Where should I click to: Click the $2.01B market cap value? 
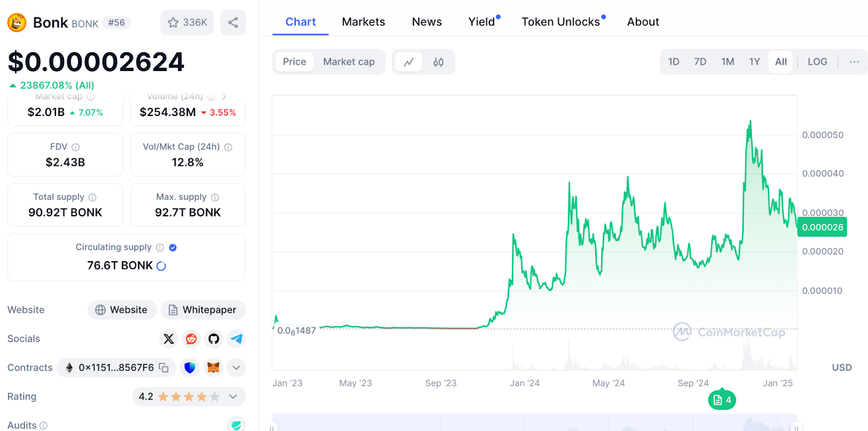pyautogui.click(x=46, y=112)
